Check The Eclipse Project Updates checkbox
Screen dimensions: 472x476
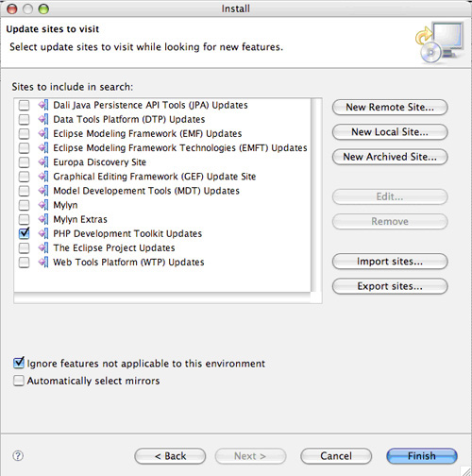(24, 247)
